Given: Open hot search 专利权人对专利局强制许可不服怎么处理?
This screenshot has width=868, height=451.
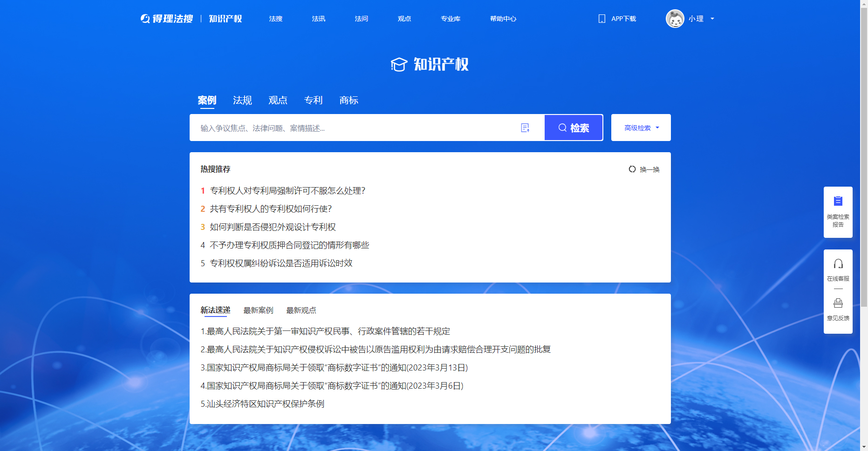Looking at the screenshot, I should tap(287, 190).
